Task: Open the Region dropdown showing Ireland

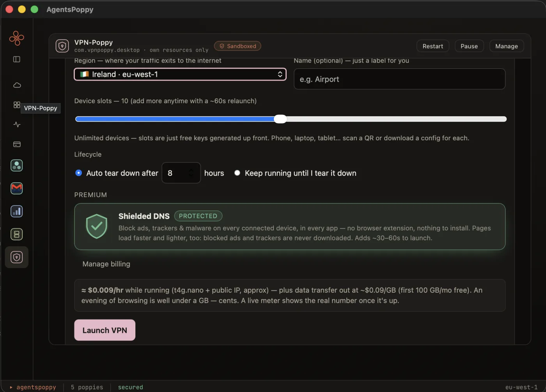Action: tap(180, 74)
